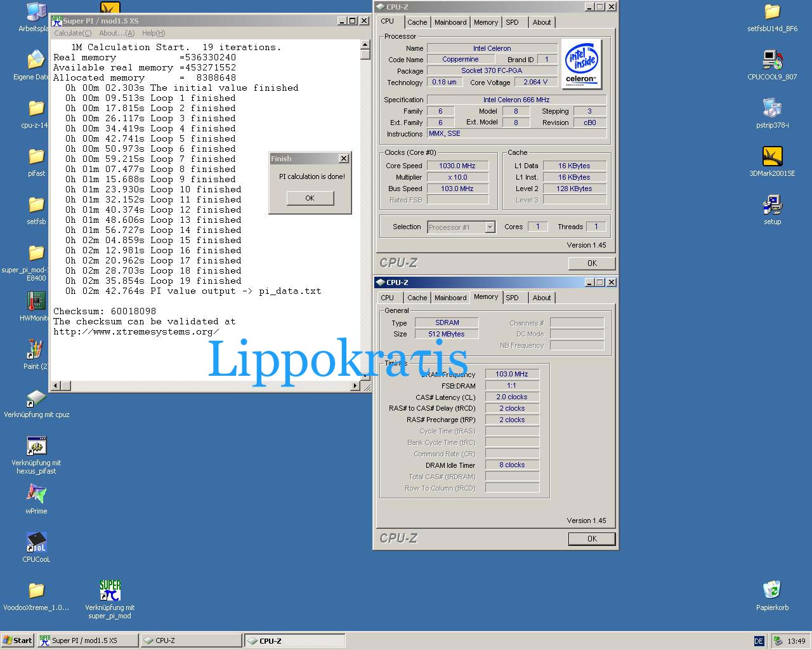Open the Calculate menu in Super PI
This screenshot has height=650, width=812.
[72, 33]
